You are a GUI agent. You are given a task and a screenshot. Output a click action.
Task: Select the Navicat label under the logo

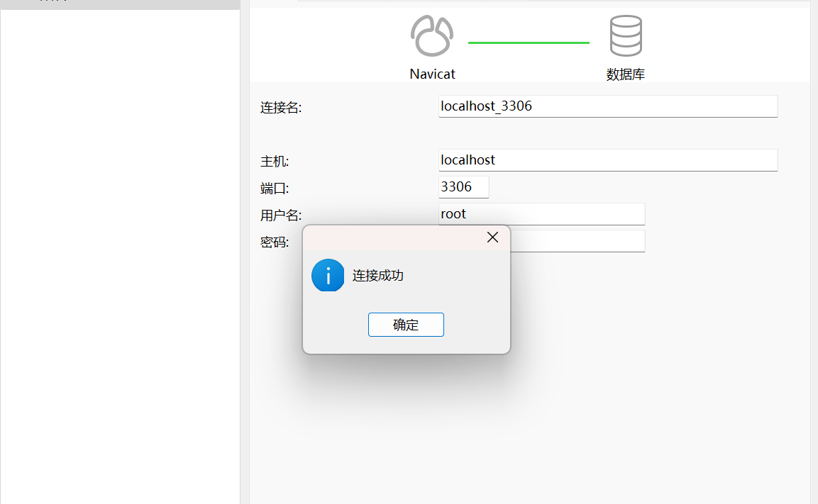click(431, 73)
